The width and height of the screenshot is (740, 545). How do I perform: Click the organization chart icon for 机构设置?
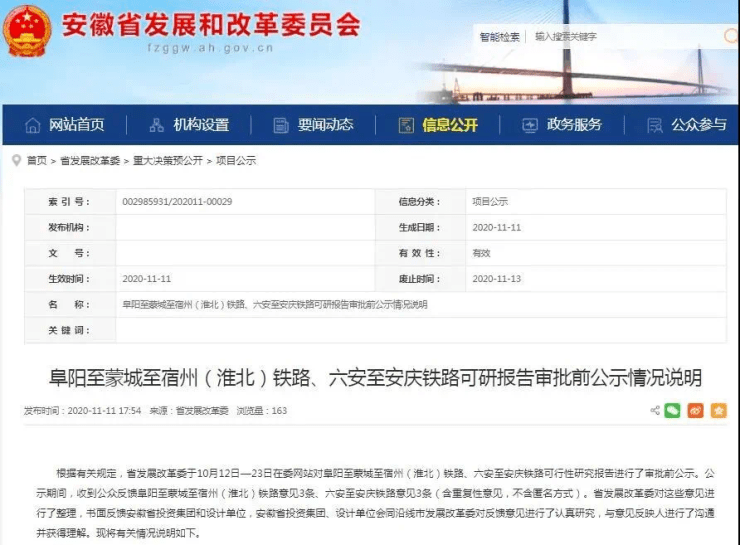click(156, 125)
